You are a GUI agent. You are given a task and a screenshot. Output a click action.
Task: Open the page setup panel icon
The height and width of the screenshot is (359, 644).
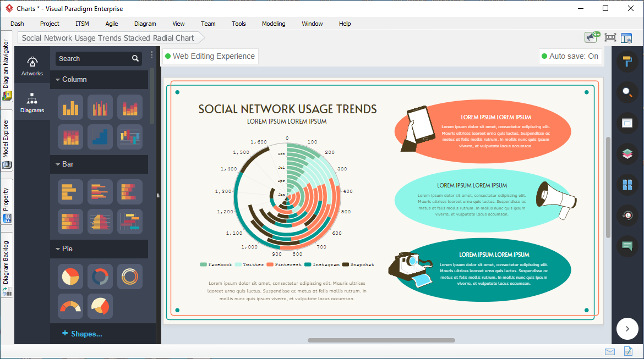coord(627,123)
